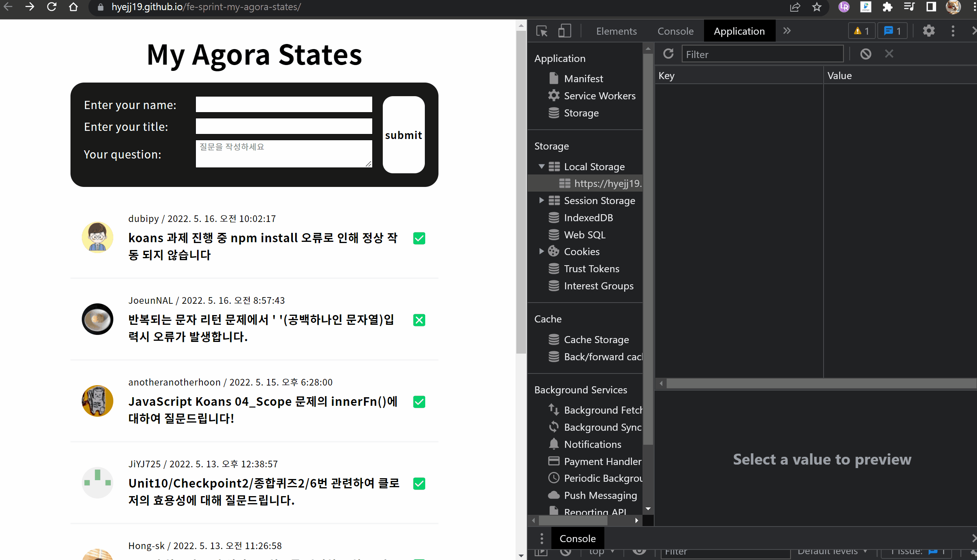Screen dimensions: 977x560
Task: Open the Manifest section
Action: [583, 79]
